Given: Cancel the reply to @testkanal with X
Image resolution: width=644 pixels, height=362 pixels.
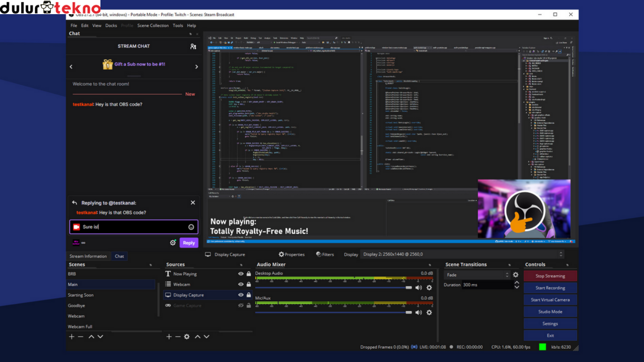Looking at the screenshot, I should coord(192,203).
